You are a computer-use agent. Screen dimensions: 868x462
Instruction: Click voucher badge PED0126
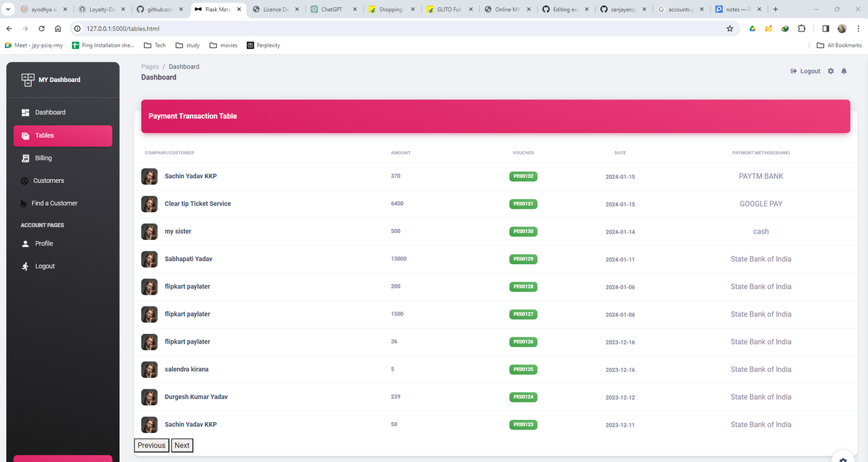tap(523, 342)
